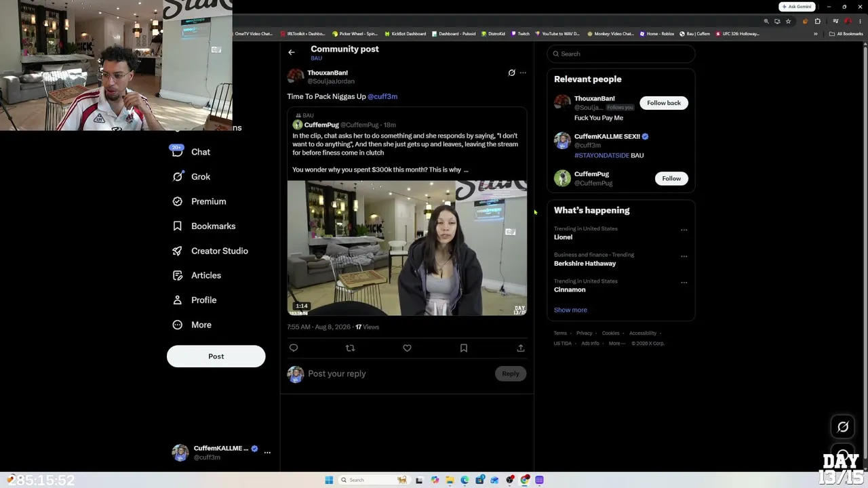The height and width of the screenshot is (488, 868).
Task: Click the Ask Gemini button
Action: [x=797, y=7]
